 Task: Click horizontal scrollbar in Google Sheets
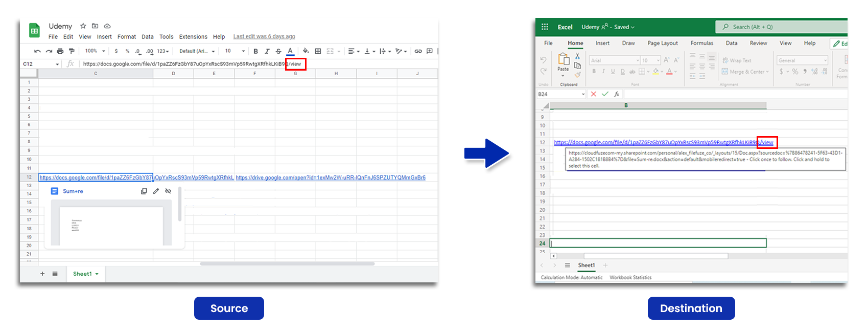[x=287, y=264]
